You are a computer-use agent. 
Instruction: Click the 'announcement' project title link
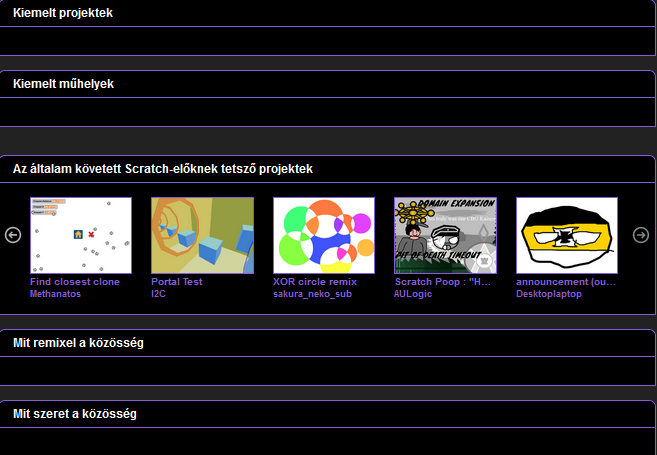tap(564, 282)
